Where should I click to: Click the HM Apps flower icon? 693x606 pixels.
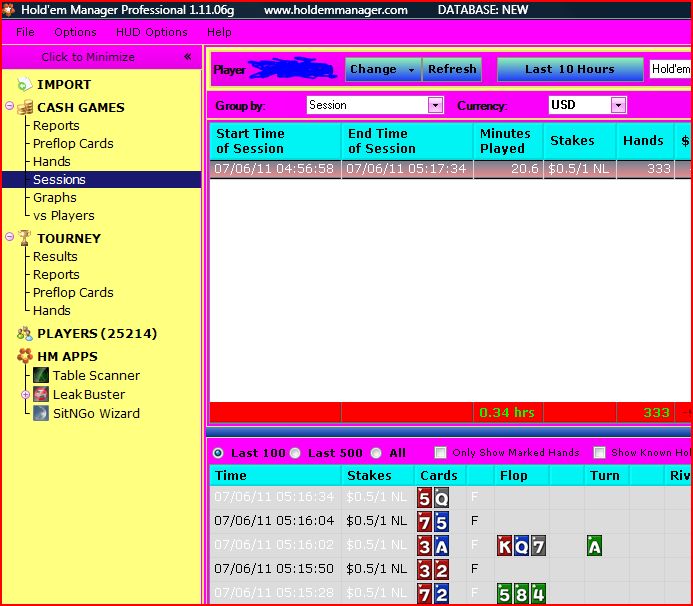coord(25,356)
